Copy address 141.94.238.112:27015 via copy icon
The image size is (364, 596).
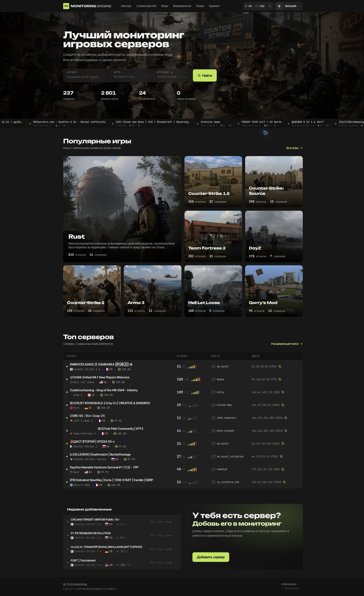click(284, 482)
